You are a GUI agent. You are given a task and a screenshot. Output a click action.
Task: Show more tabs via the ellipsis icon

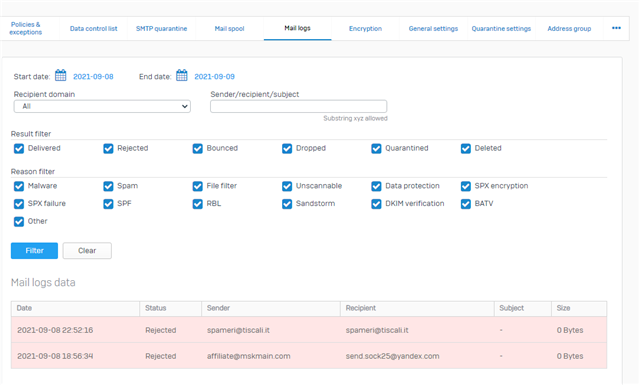coord(616,28)
